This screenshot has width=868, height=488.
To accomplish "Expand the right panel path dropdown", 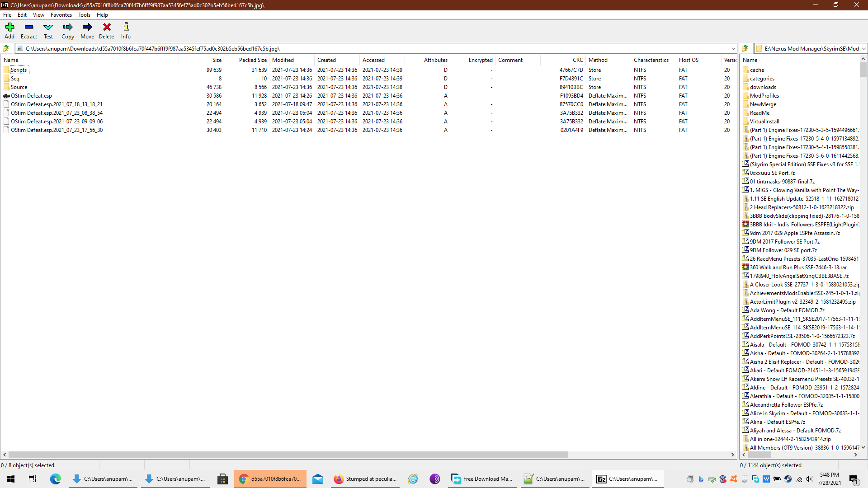I will tap(863, 48).
